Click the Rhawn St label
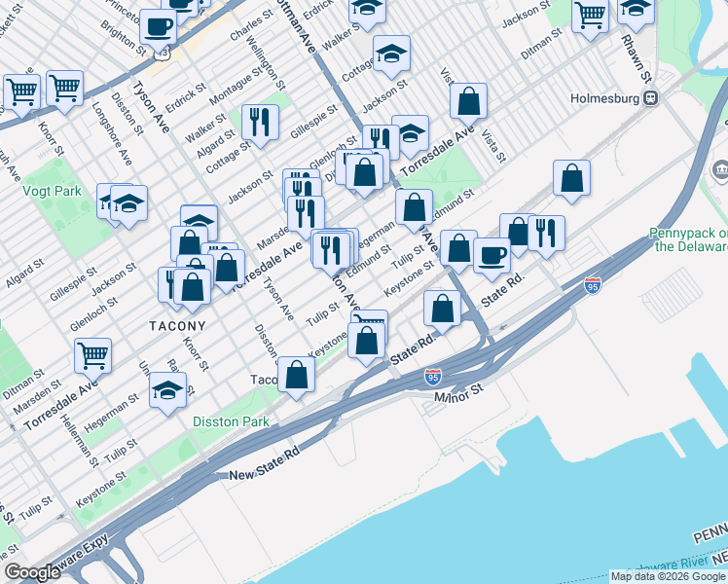The height and width of the screenshot is (584, 728). tap(637, 58)
